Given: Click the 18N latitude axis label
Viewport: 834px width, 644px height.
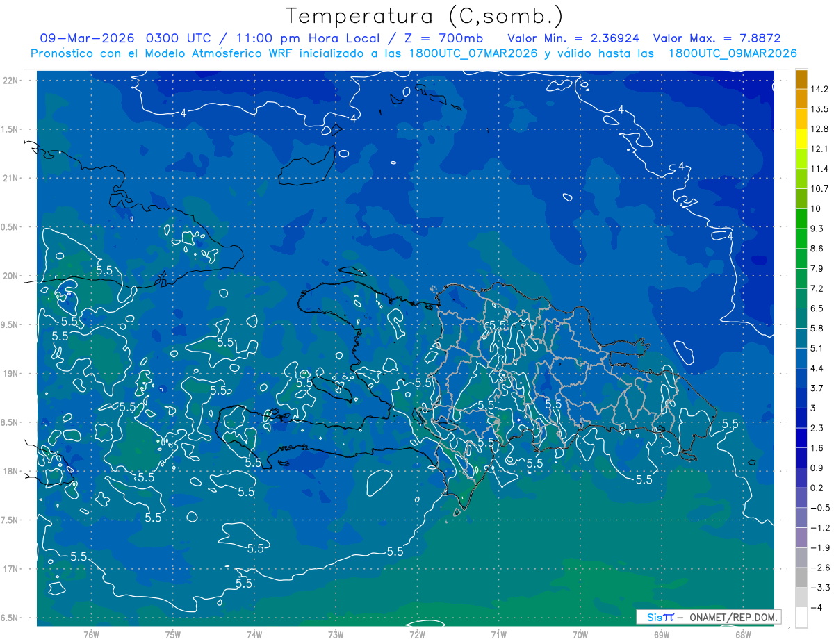Looking at the screenshot, I should [11, 471].
